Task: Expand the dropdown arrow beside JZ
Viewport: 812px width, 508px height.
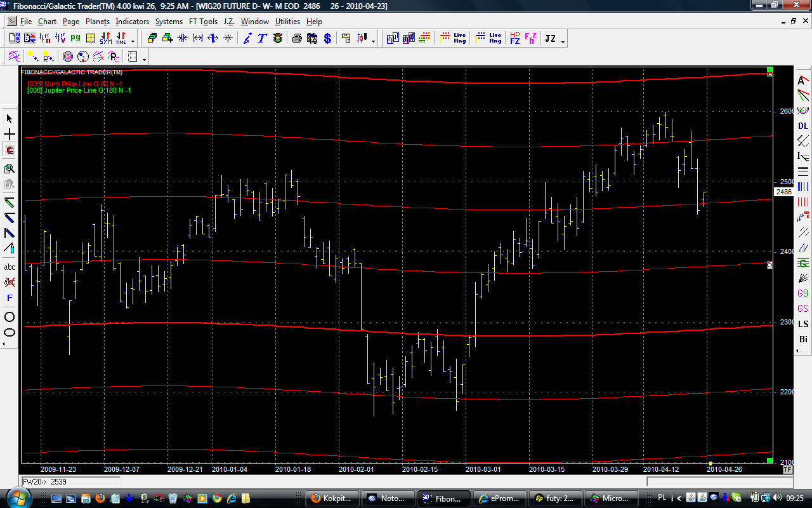Action: 563,41
